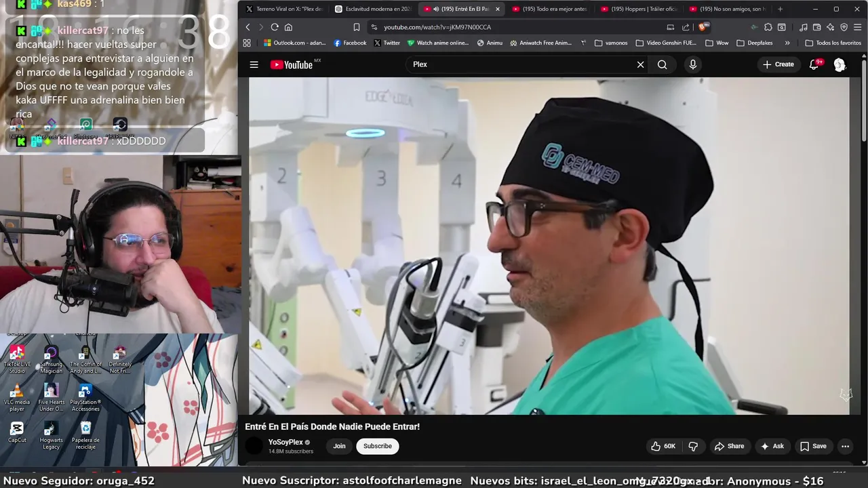Expand the Wow bookmark folder
Image resolution: width=868 pixels, height=488 pixels.
pyautogui.click(x=717, y=43)
